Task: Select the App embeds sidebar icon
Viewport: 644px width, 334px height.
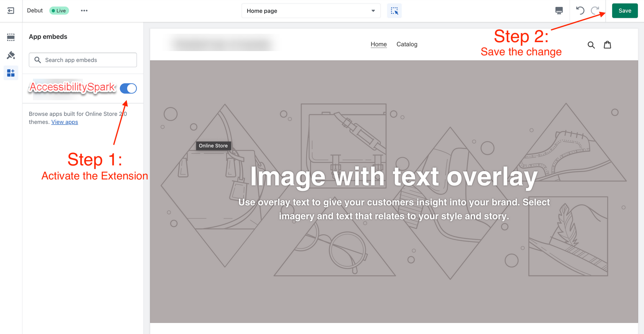Action: (x=11, y=73)
